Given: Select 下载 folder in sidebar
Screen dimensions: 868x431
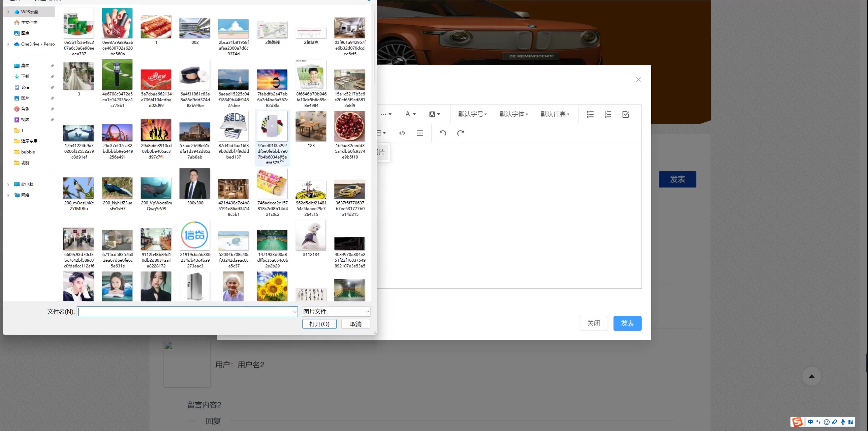Looking at the screenshot, I should click(25, 77).
